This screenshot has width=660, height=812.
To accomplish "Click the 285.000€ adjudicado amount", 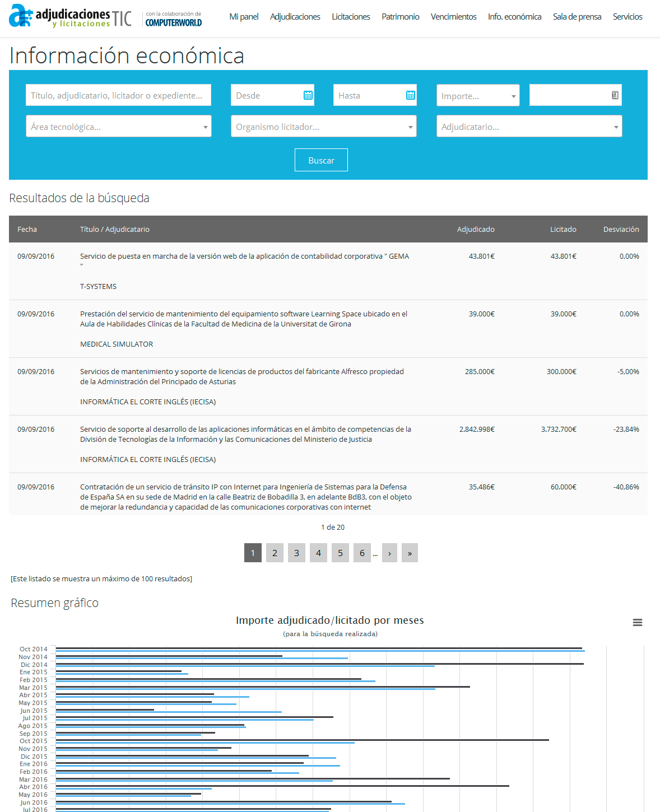I will [x=480, y=371].
